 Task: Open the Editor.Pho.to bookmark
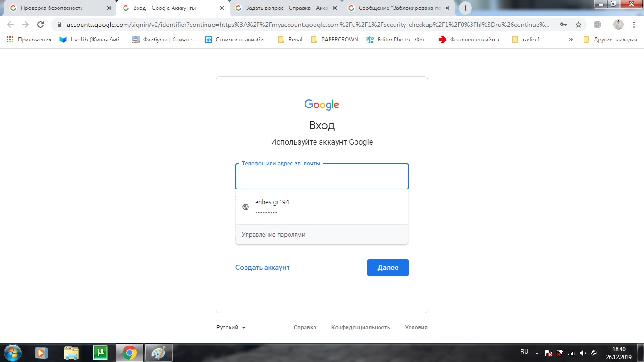(x=398, y=40)
